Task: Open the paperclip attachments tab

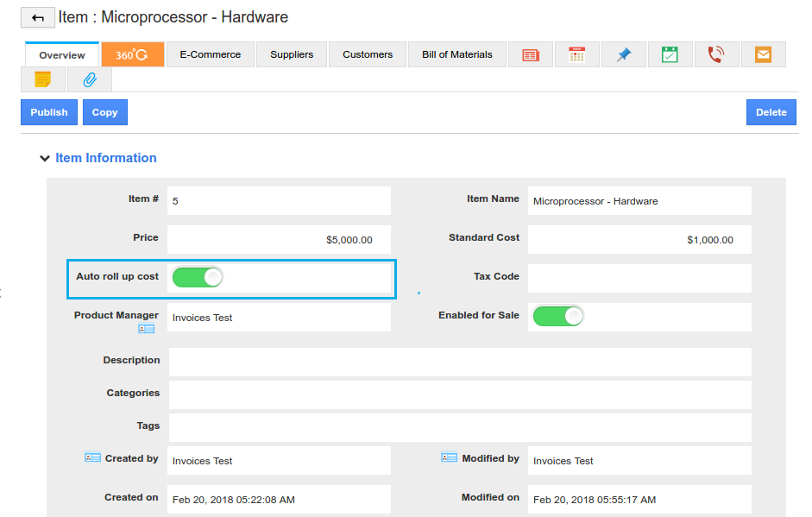Action: [89, 79]
